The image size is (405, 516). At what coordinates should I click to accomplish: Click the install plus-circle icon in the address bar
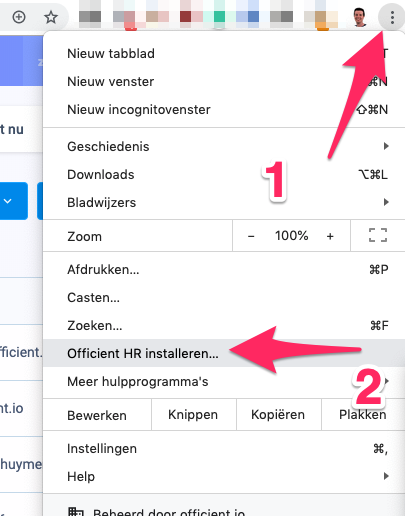[x=19, y=17]
